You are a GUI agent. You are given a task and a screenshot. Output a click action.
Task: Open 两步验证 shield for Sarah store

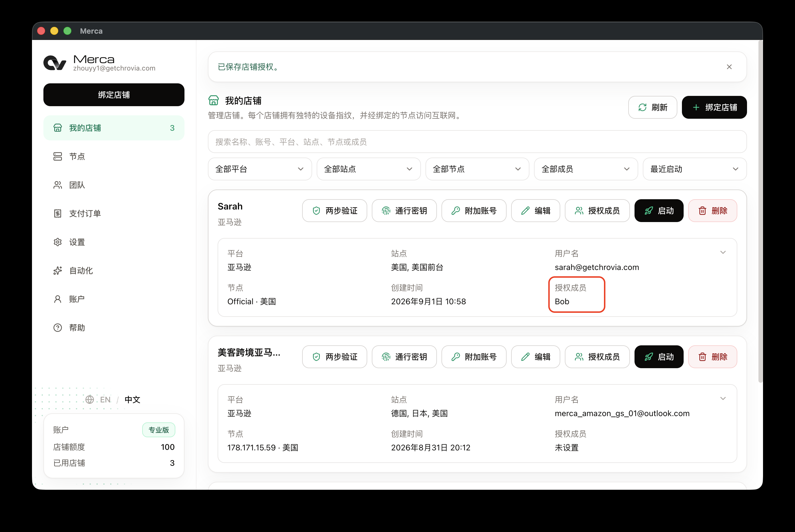click(x=334, y=211)
